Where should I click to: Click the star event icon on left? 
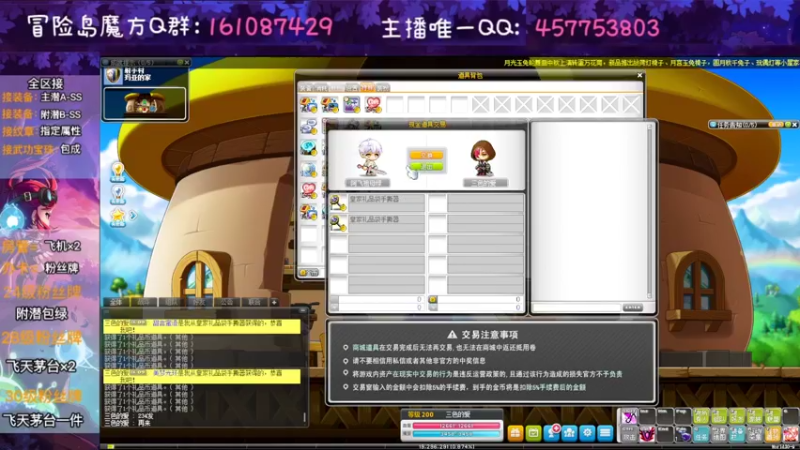(118, 217)
